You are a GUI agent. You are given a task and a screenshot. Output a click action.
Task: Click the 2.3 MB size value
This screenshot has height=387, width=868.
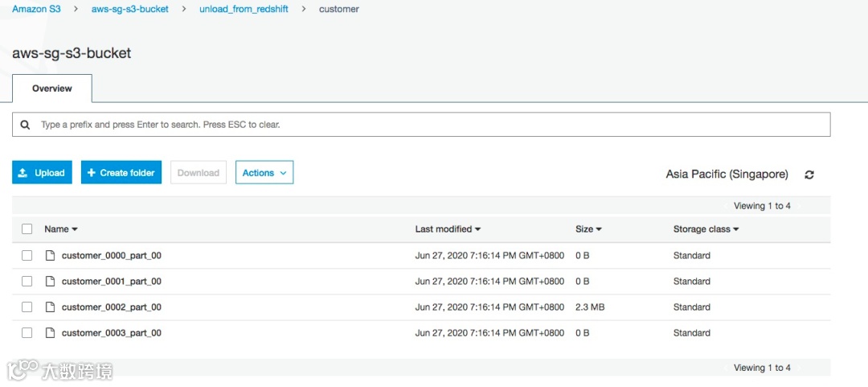click(590, 307)
